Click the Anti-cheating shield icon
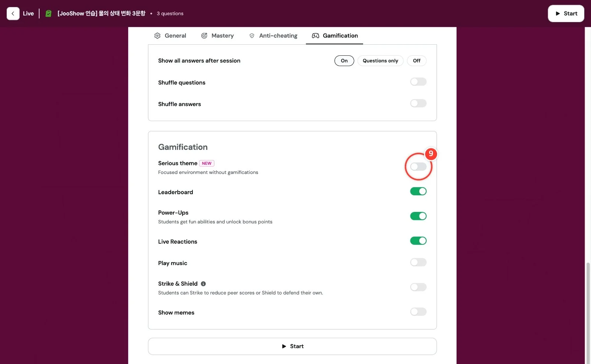 (x=252, y=36)
